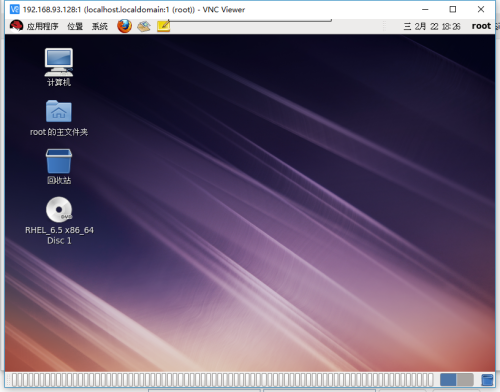Close the VNC Viewer window

[x=481, y=9]
